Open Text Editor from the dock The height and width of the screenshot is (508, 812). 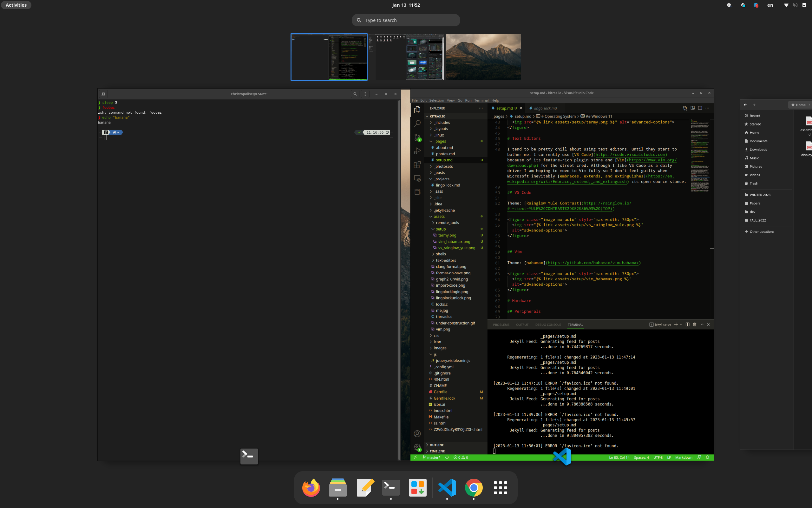[365, 487]
